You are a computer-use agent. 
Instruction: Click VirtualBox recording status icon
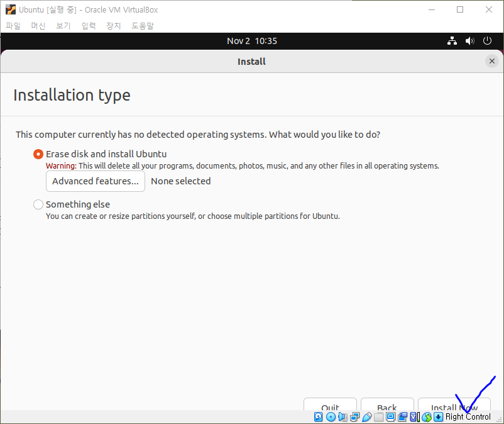pos(402,417)
